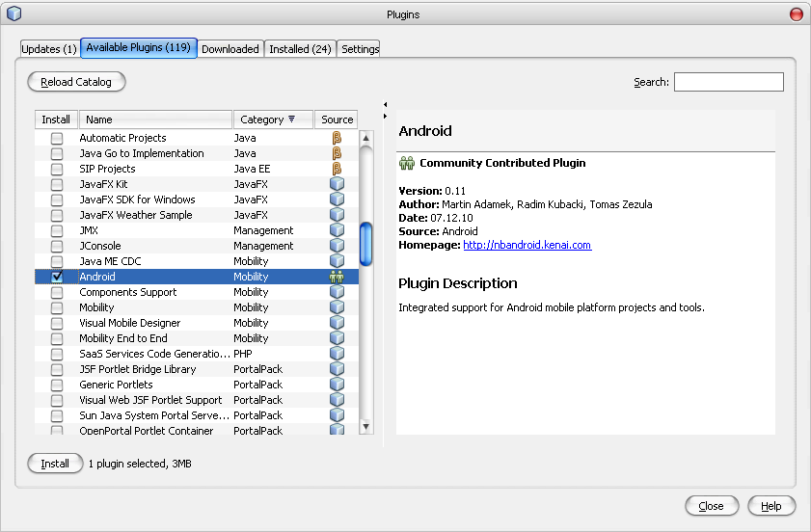
Task: Click the cube icon for JavaFX Weather Sample
Action: click(337, 215)
